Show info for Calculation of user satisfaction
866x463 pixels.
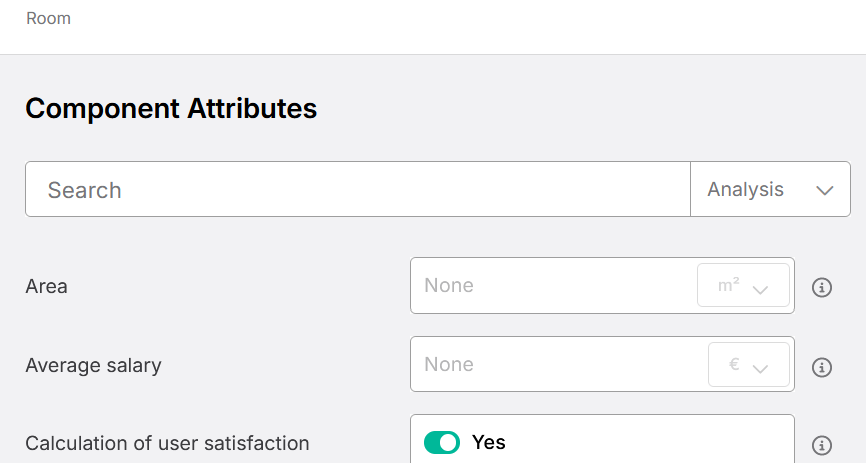822,445
